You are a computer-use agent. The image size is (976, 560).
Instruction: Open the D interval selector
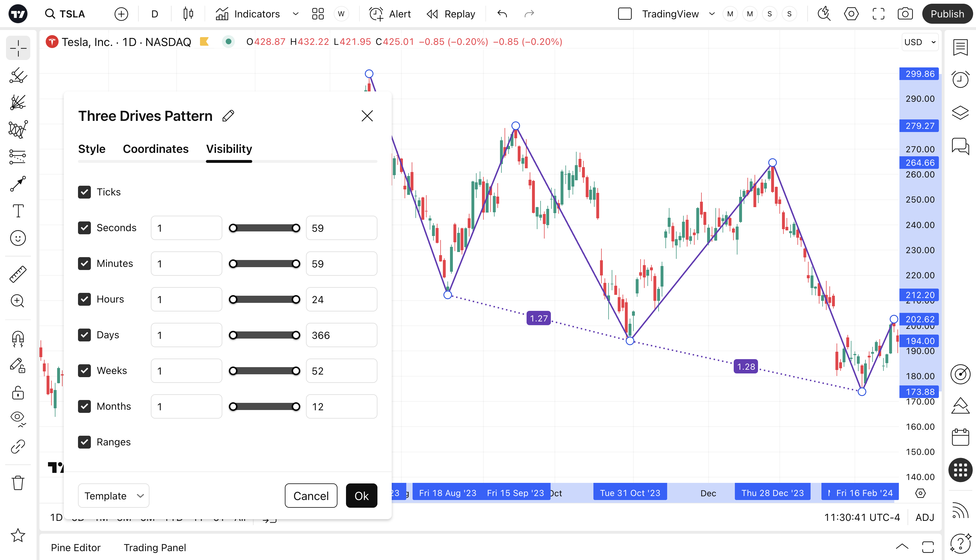[x=155, y=14]
